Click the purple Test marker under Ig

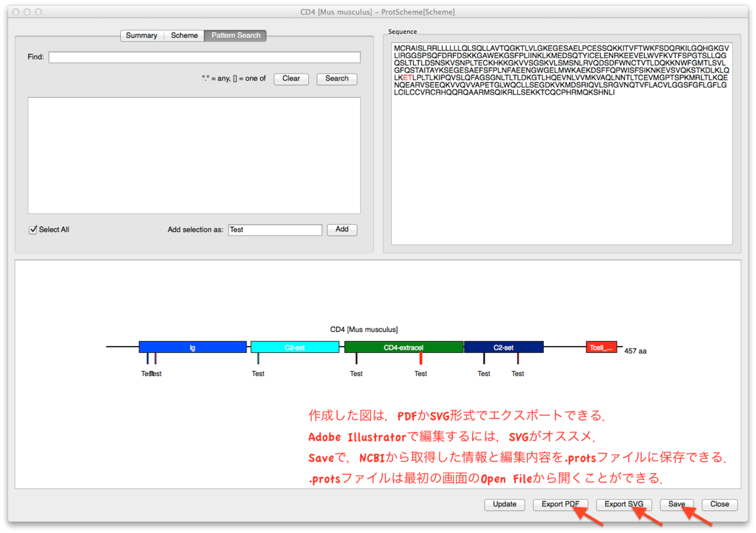(156, 358)
